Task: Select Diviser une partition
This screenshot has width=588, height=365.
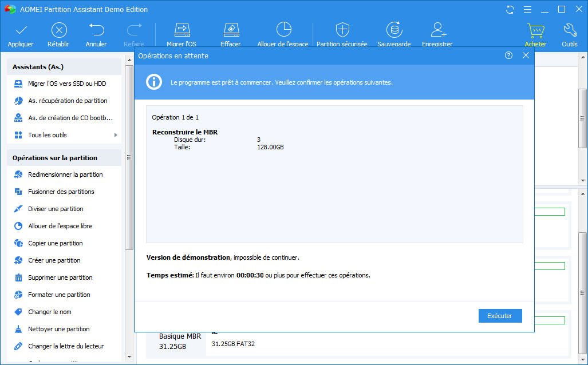Action: [64, 209]
